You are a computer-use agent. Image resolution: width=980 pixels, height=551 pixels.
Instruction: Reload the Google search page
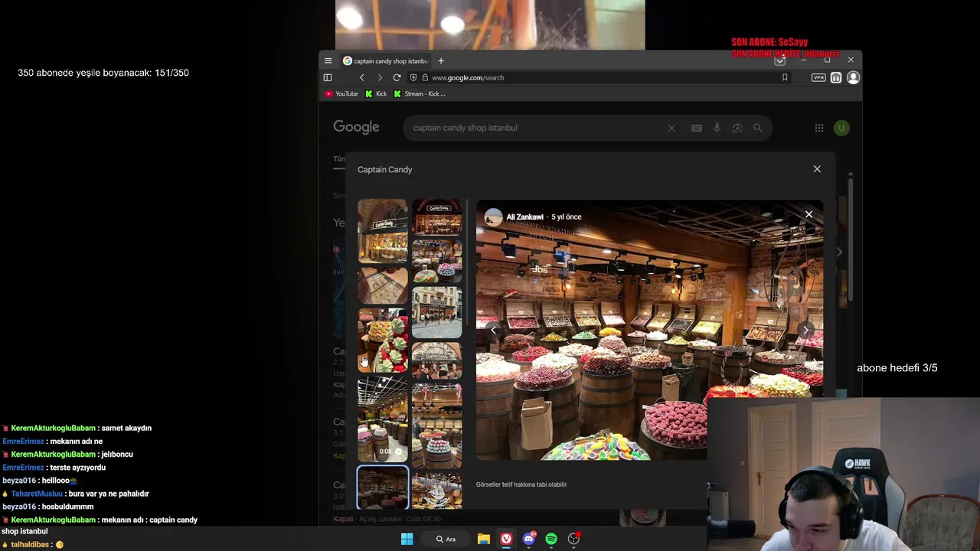[x=397, y=77]
